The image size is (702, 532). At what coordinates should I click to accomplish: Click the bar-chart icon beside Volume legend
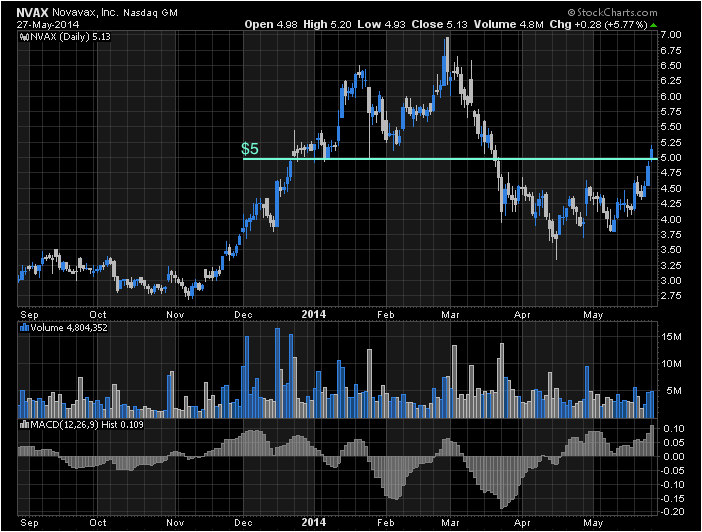click(25, 328)
